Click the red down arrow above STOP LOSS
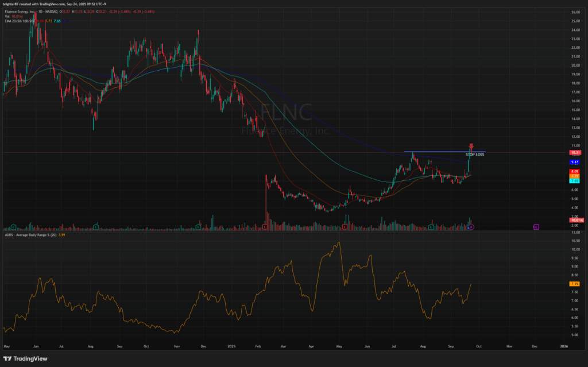 471,146
